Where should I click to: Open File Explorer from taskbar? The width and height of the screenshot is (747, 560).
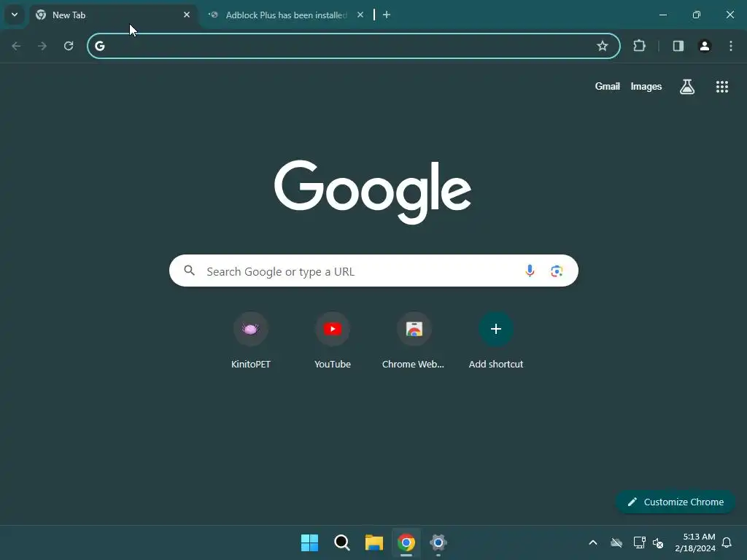pos(374,542)
